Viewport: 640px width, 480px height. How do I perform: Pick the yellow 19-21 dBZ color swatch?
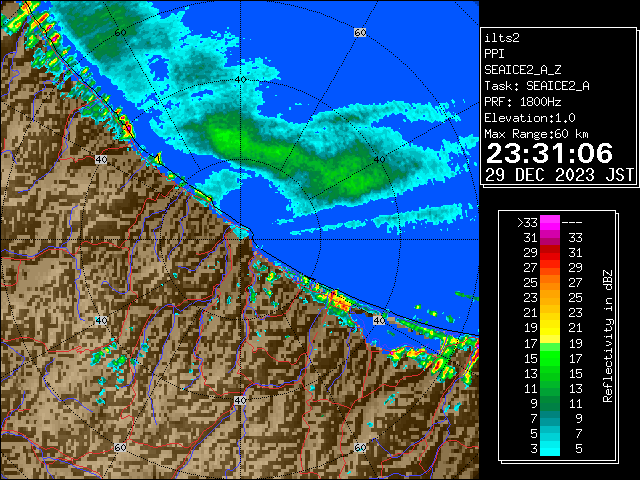coord(550,328)
